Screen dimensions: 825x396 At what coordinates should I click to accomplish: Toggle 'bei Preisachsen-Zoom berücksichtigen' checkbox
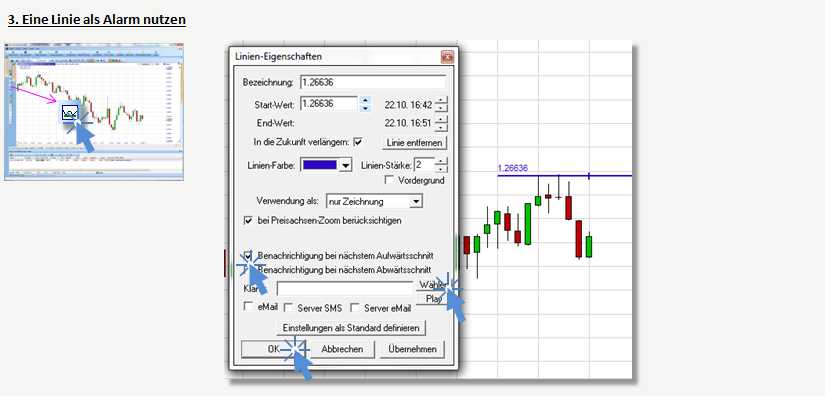click(x=248, y=221)
